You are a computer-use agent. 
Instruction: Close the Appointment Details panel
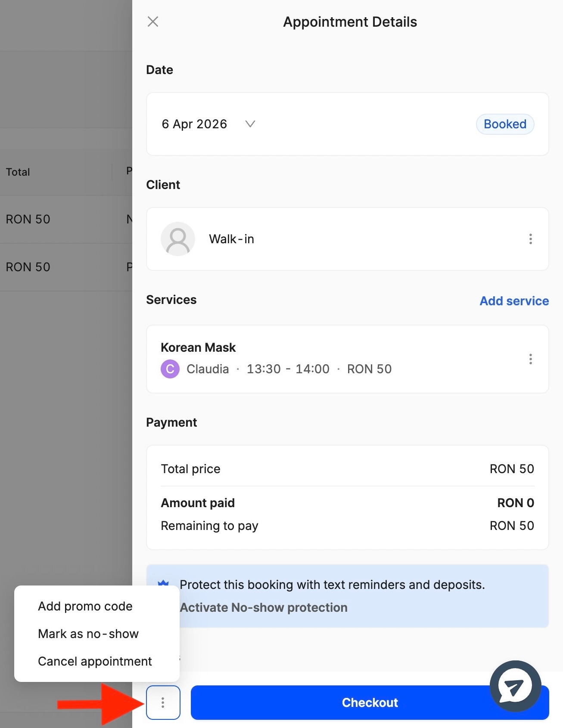[153, 22]
